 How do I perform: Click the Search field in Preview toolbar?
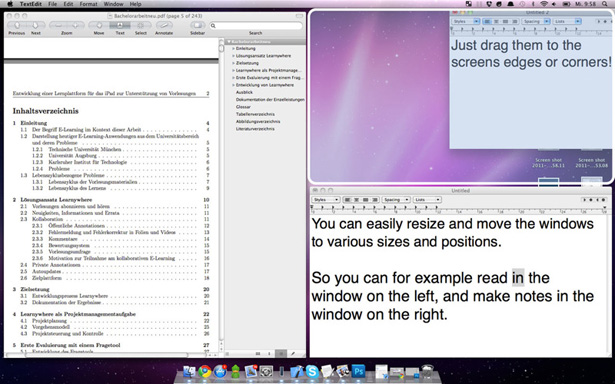256,25
